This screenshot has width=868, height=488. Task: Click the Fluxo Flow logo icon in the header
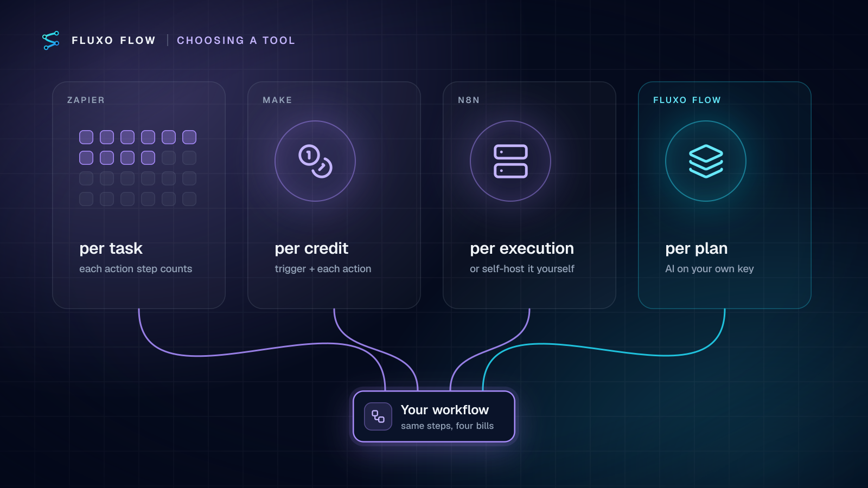[x=50, y=41]
